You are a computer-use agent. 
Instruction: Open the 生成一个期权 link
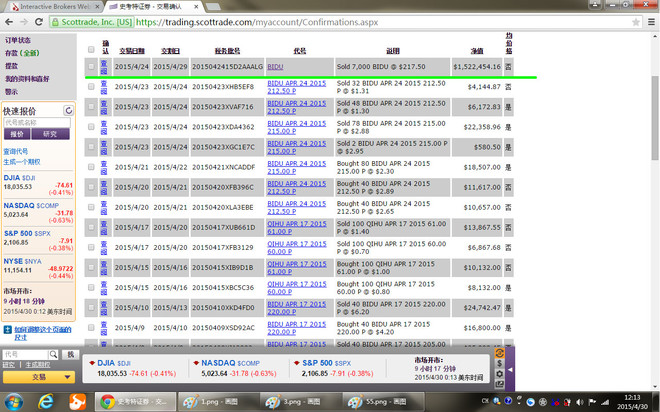[x=22, y=162]
